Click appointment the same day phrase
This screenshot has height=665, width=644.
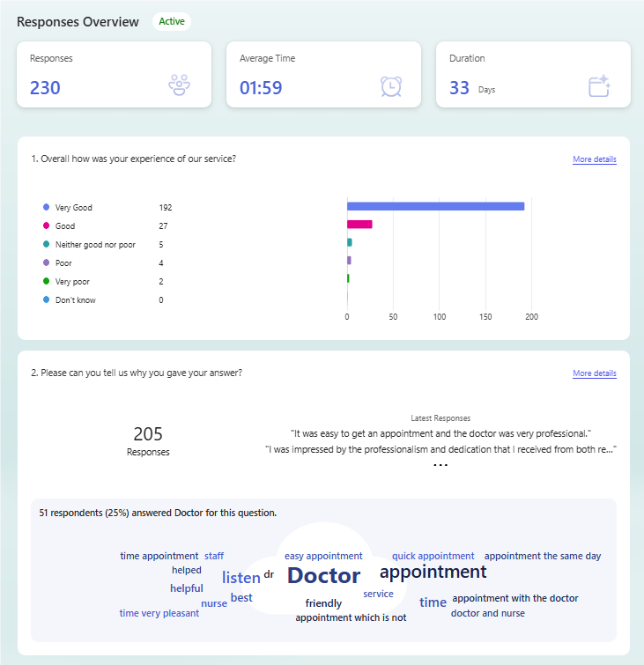point(543,556)
